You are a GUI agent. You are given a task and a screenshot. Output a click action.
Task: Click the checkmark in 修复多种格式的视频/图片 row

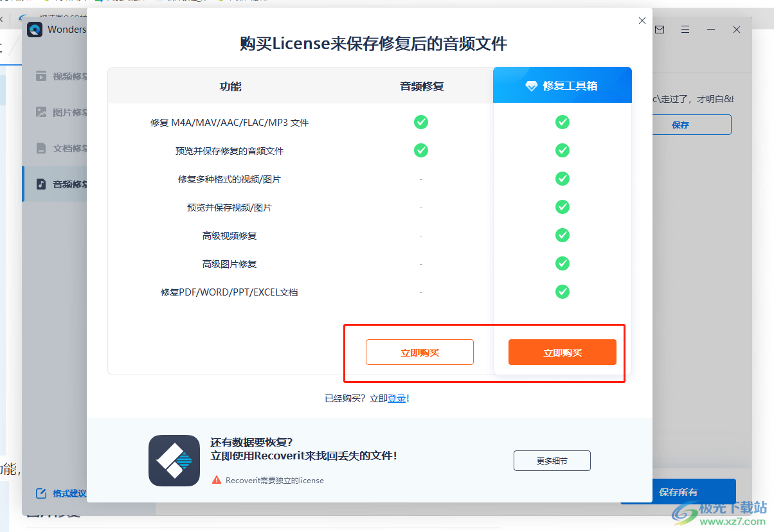click(562, 179)
